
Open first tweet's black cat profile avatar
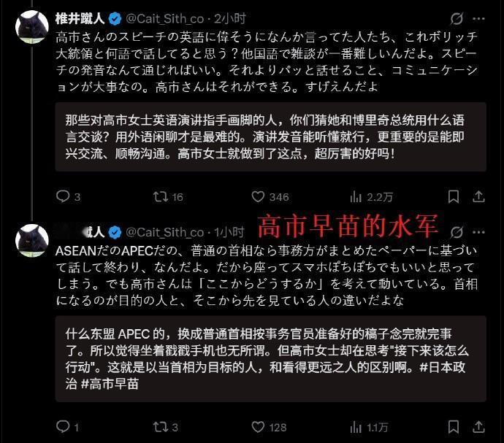(x=32, y=26)
